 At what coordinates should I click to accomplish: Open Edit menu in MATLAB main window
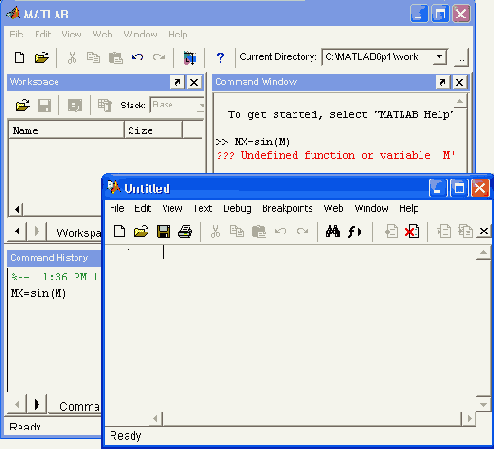click(x=43, y=34)
